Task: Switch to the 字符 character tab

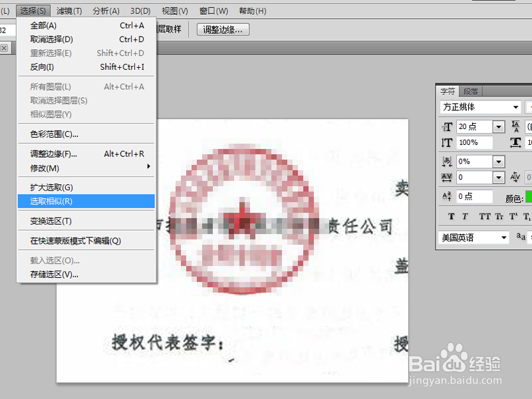Action: [x=448, y=92]
